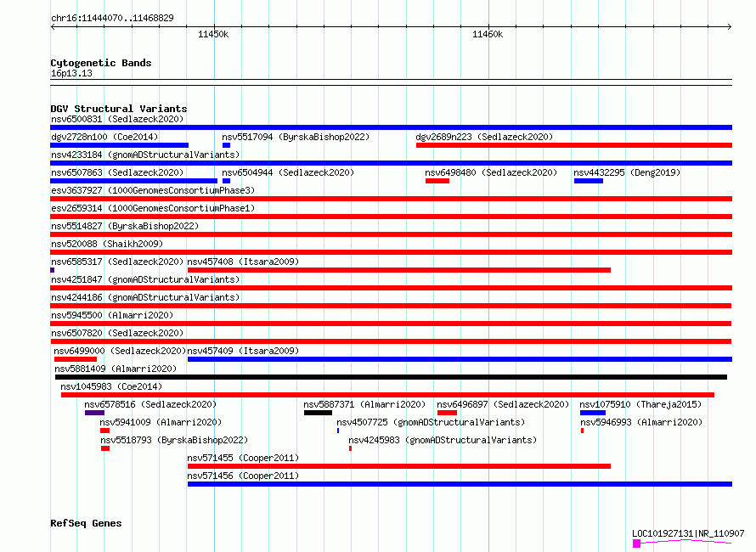The height and width of the screenshot is (552, 756).
Task: Click nsv457409 (Itsara2009) blue bar
Action: (x=460, y=359)
